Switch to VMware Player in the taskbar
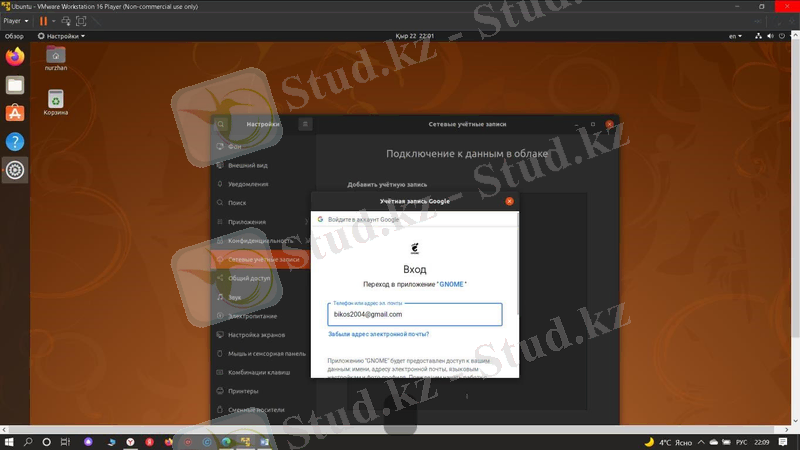This screenshot has height=450, width=800. 245,442
